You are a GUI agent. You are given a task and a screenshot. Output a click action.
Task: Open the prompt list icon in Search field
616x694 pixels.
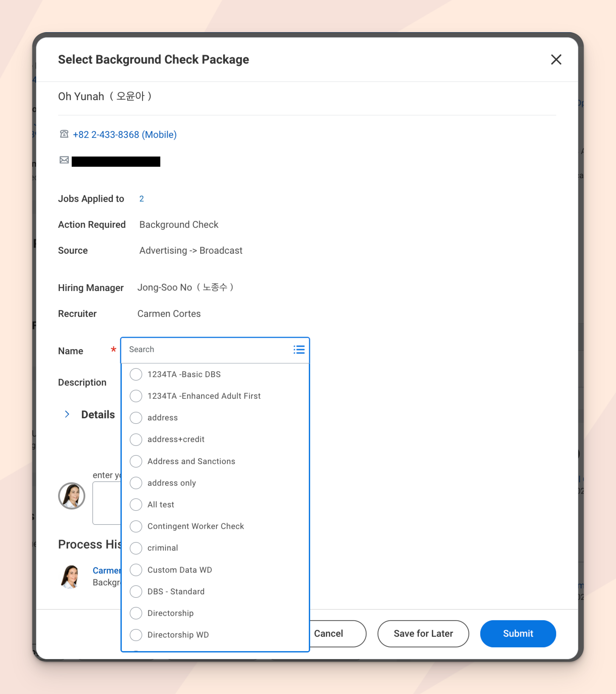click(299, 349)
